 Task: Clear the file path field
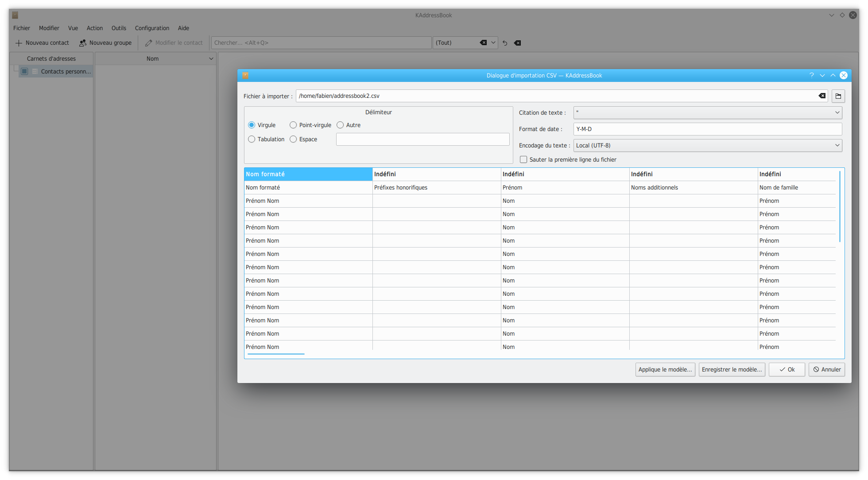[822, 96]
